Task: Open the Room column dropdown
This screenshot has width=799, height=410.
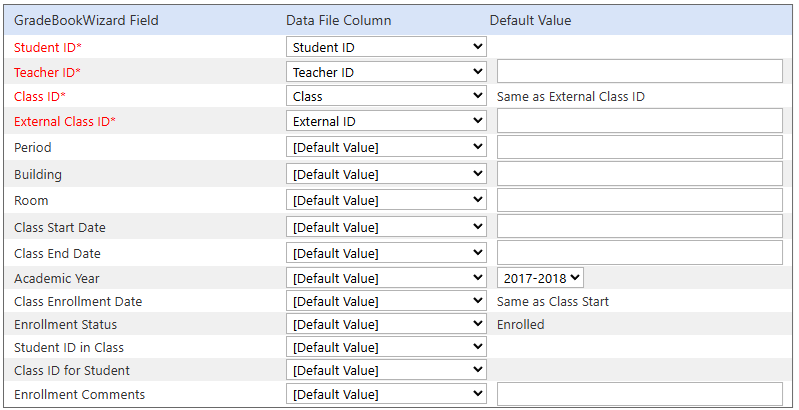Action: tap(386, 200)
